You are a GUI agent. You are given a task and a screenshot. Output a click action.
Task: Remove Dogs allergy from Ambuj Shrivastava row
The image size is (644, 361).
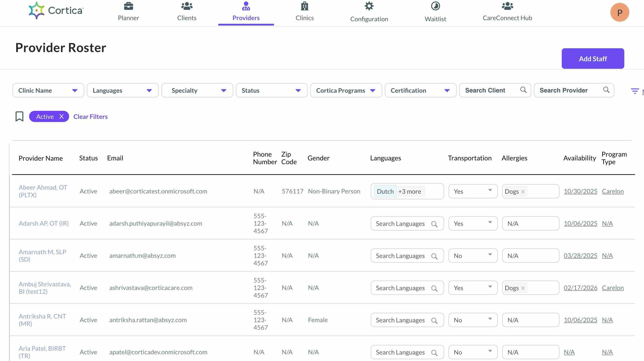(x=523, y=288)
